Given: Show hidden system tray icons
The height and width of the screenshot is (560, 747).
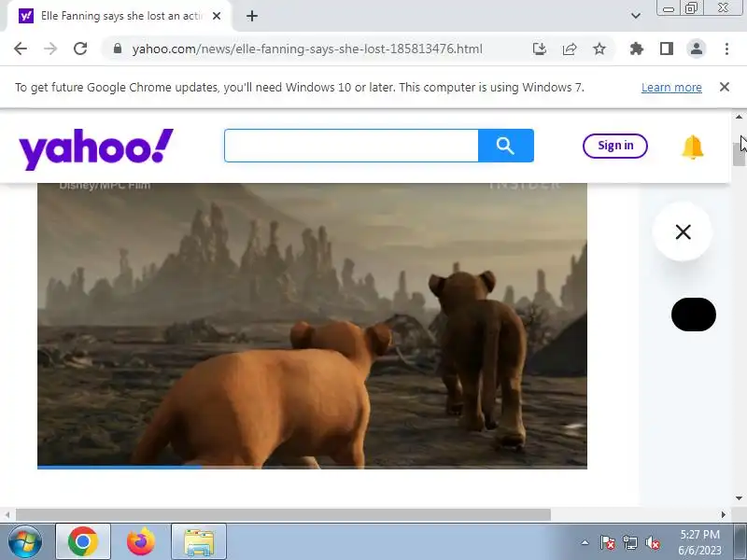Looking at the screenshot, I should pyautogui.click(x=585, y=542).
